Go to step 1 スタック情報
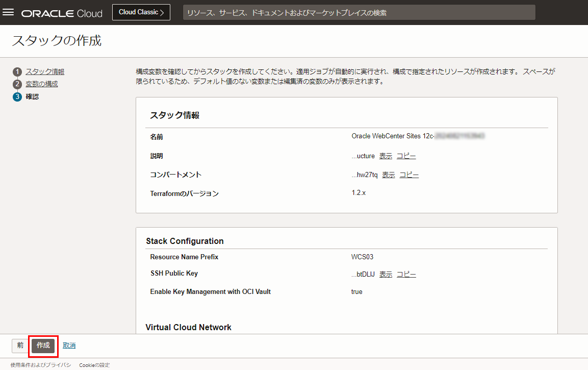The height and width of the screenshot is (370, 588). [x=45, y=71]
